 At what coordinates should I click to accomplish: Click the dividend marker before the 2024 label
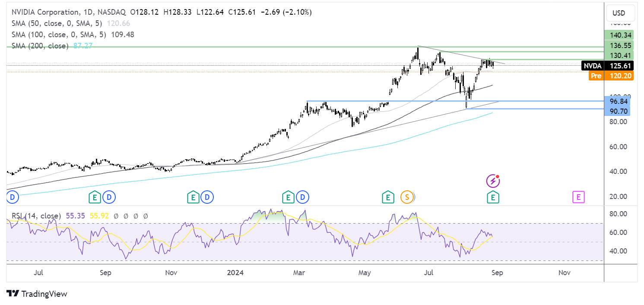(x=207, y=198)
